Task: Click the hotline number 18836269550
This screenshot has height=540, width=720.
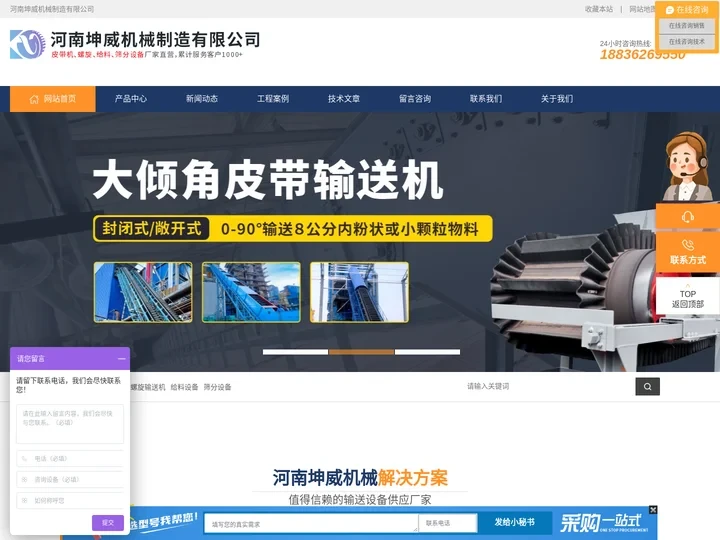Action: (642, 55)
